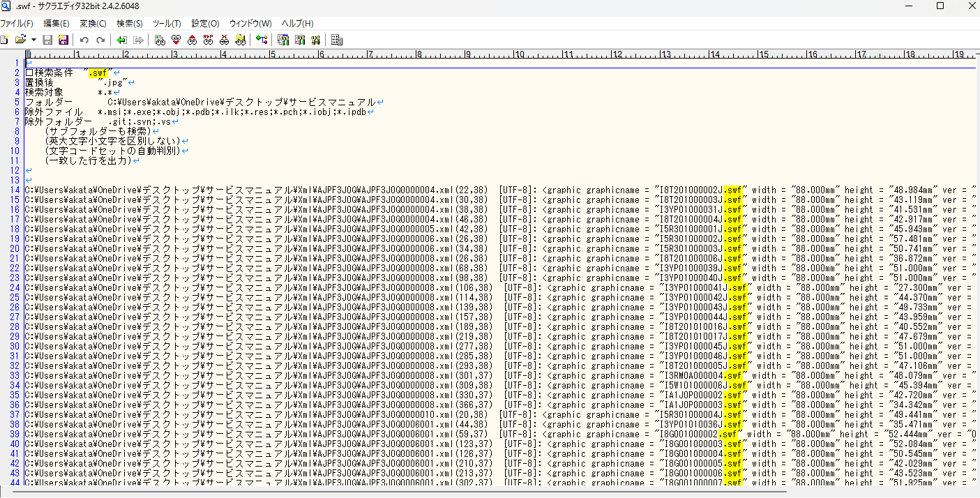Open the ツール(T) menu
The image size is (980, 498).
pos(167,24)
